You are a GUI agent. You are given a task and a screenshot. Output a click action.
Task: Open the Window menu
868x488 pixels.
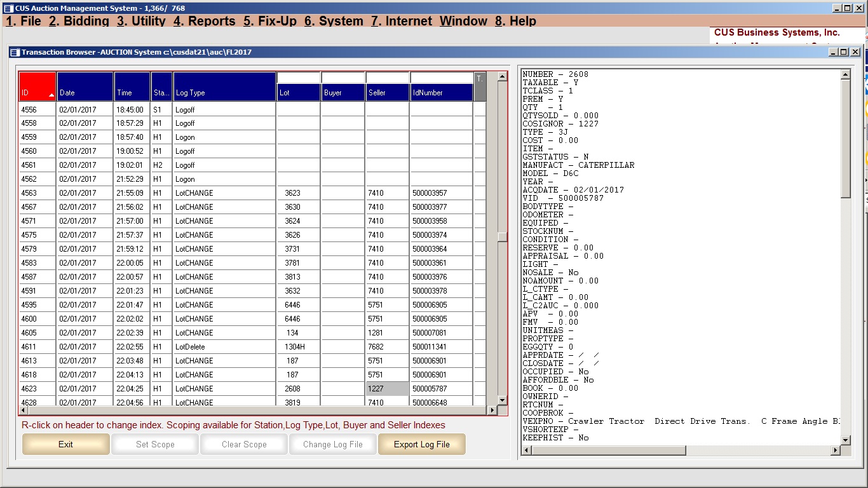click(463, 21)
